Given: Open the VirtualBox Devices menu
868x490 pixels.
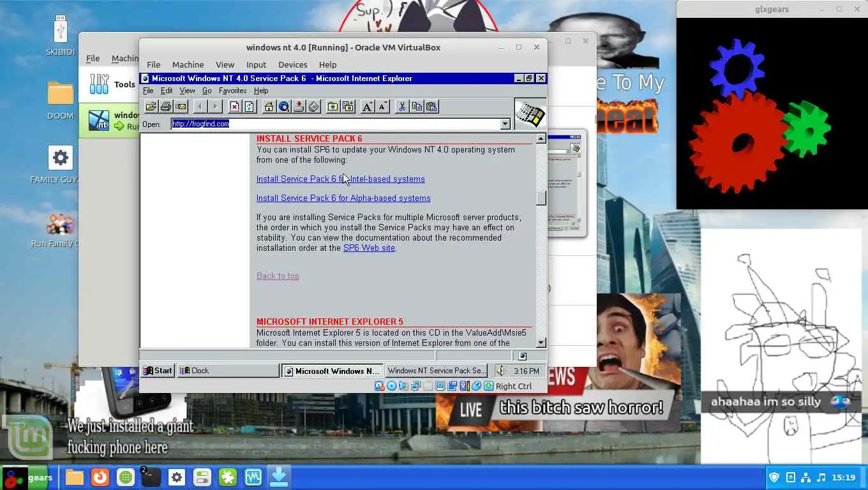Looking at the screenshot, I should point(293,64).
